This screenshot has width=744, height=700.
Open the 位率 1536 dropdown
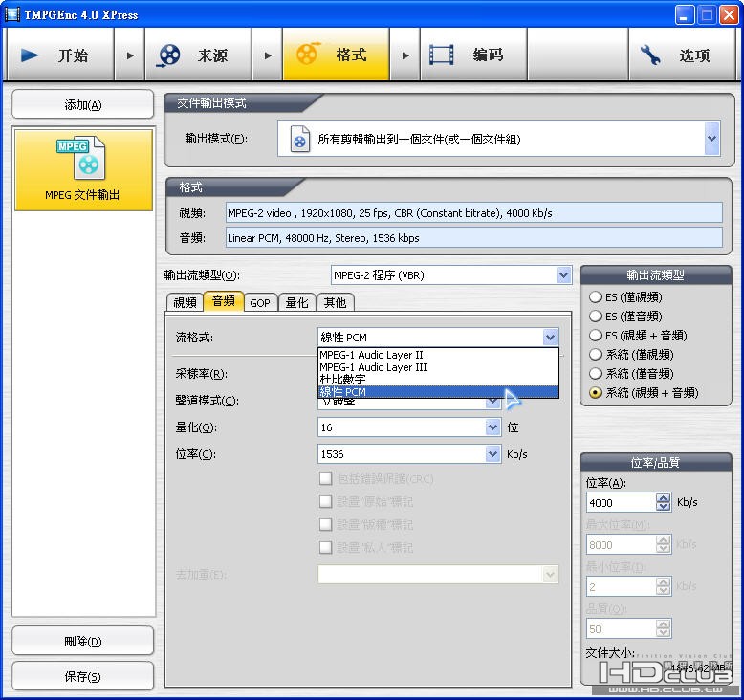click(493, 454)
